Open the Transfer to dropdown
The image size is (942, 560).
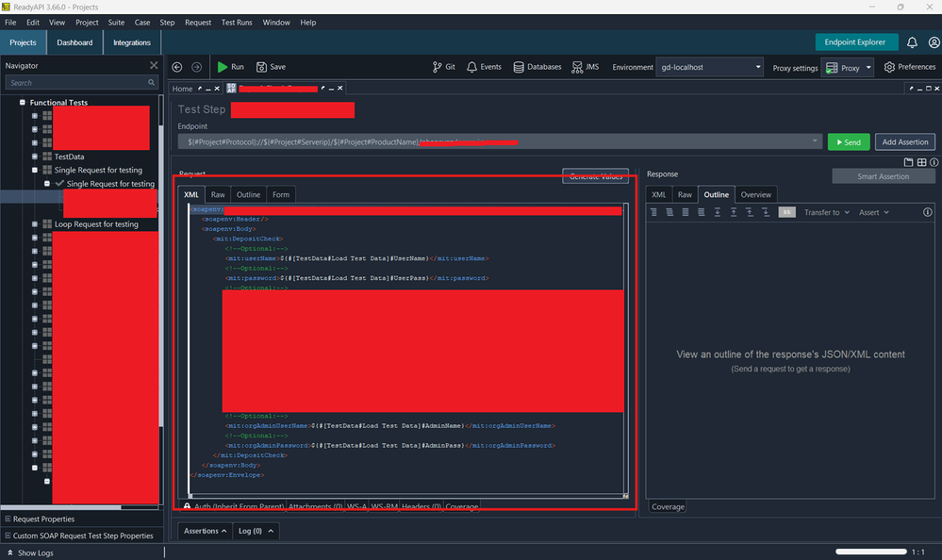pos(827,212)
